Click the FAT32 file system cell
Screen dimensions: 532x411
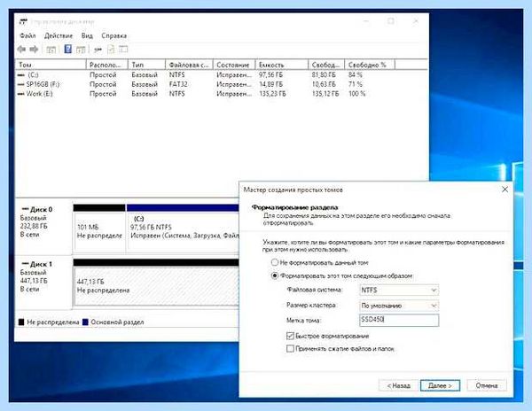tap(178, 84)
